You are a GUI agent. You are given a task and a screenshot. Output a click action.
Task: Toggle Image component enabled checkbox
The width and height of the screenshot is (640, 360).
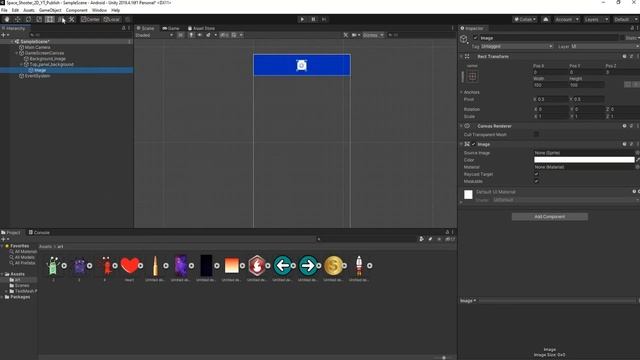pos(474,144)
